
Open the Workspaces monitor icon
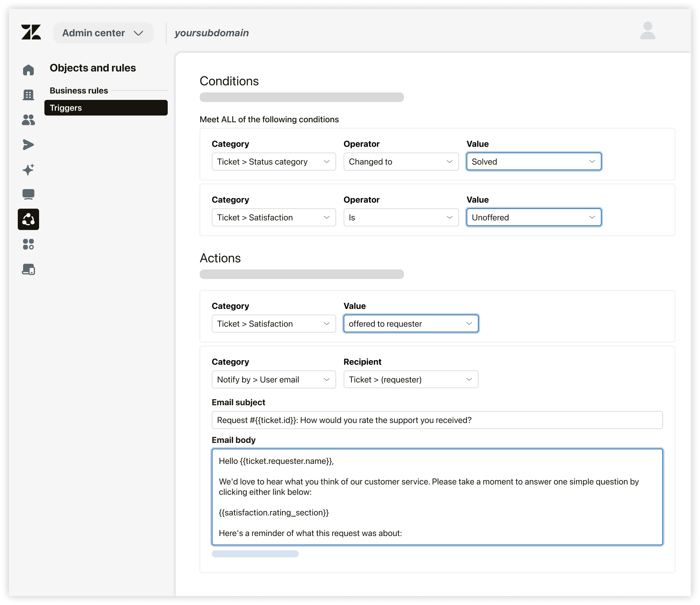[28, 194]
